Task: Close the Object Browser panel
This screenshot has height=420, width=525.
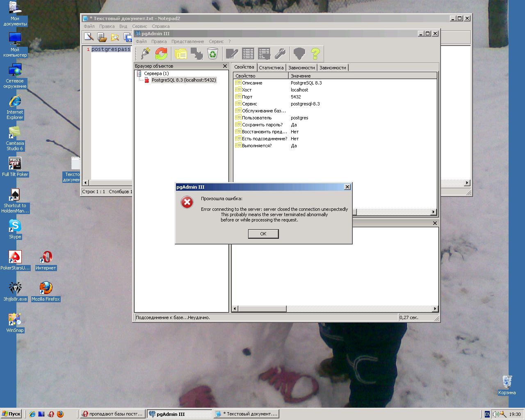Action: (225, 66)
